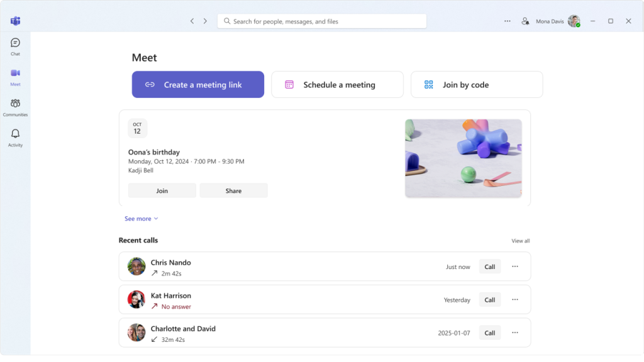Viewport: 644px width, 362px height.
Task: Click the Teams logo icon
Action: [15, 21]
